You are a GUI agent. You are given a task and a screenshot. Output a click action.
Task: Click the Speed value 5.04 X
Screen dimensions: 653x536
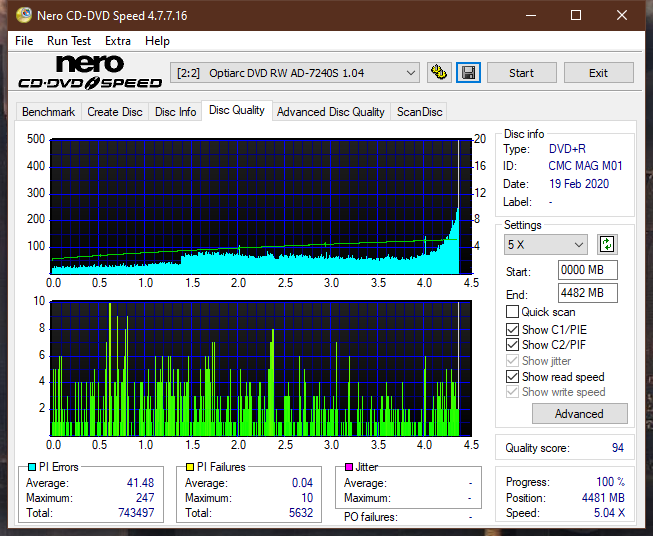[609, 513]
